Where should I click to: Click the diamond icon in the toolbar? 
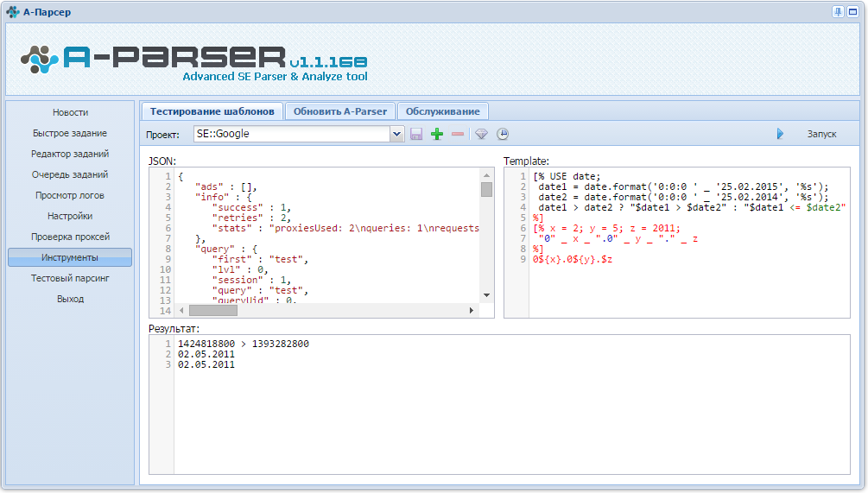[482, 134]
